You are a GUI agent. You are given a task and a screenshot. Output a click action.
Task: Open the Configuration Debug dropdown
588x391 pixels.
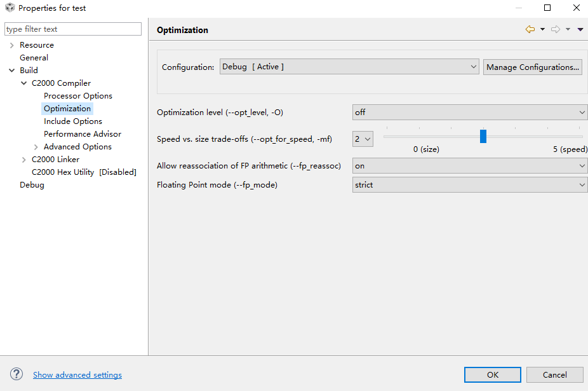coord(349,67)
